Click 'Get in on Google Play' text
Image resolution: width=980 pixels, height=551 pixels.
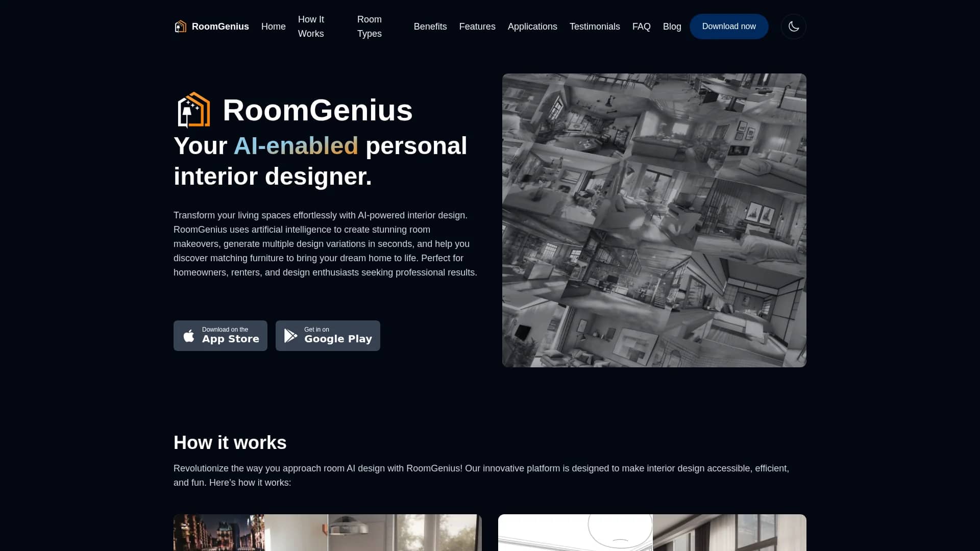pyautogui.click(x=338, y=335)
